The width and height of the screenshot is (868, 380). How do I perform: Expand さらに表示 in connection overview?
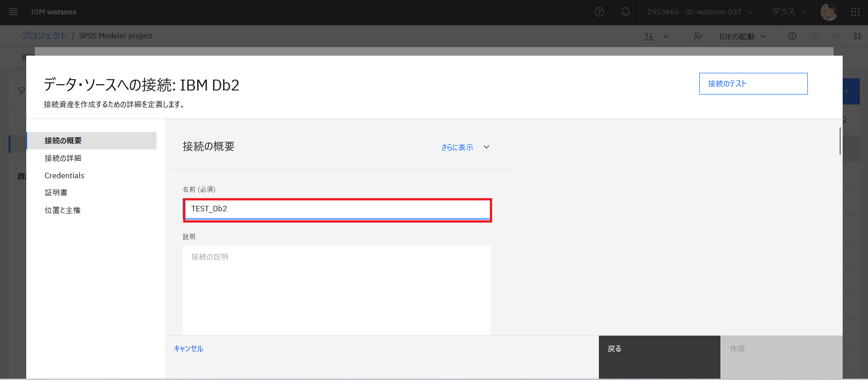point(465,147)
